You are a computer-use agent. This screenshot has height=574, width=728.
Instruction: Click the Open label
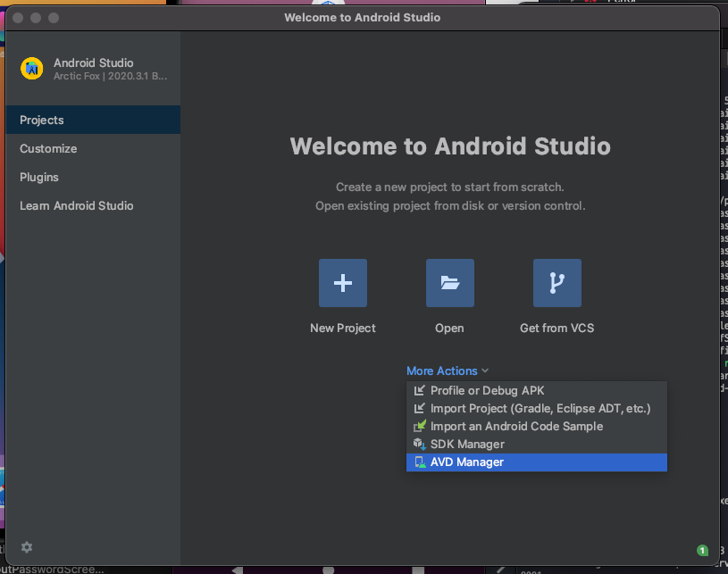[x=449, y=329]
